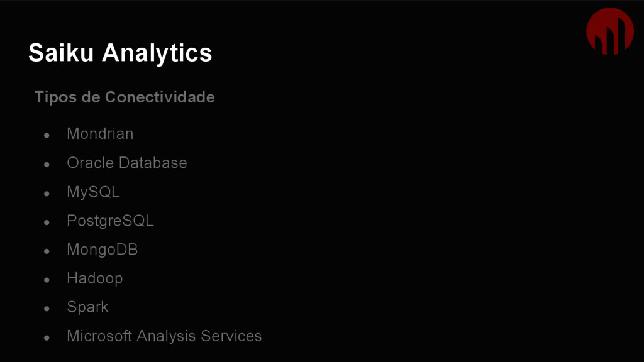Select the Hadoop list item

pyautogui.click(x=94, y=278)
